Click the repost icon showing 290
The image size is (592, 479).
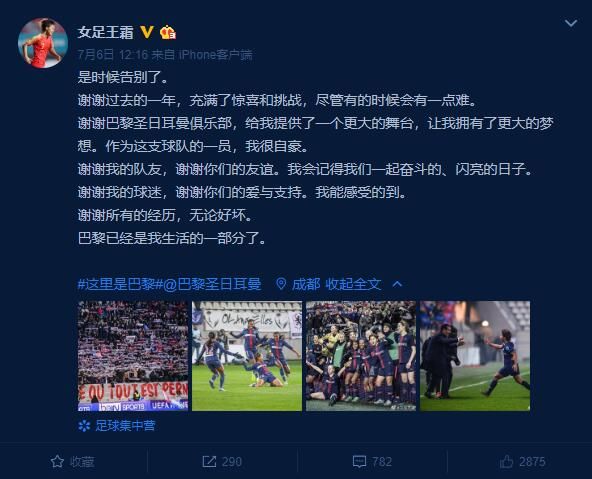tap(222, 461)
